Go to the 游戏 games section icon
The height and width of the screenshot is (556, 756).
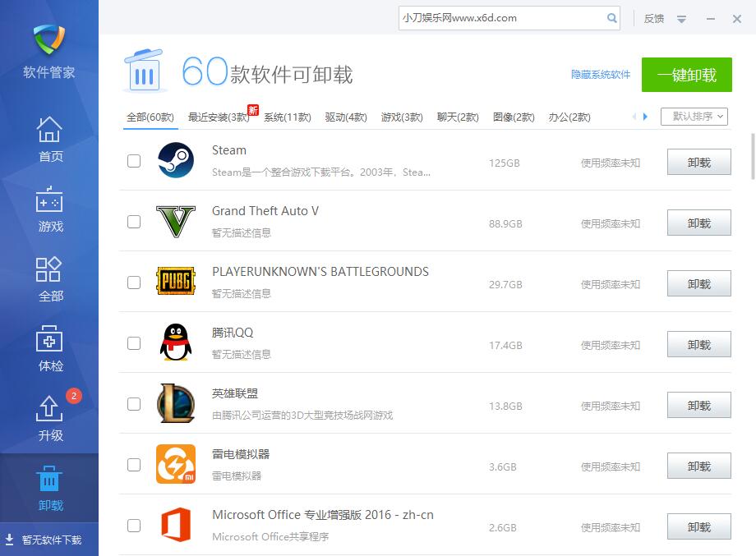pos(50,201)
